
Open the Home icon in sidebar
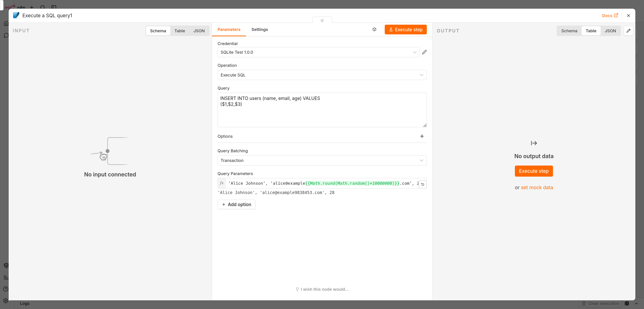(x=6, y=23)
